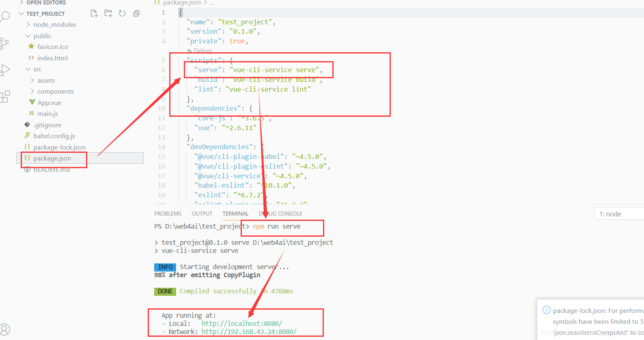Click the "babel-eslint" dependency line
The height and width of the screenshot is (340, 644).
click(245, 185)
